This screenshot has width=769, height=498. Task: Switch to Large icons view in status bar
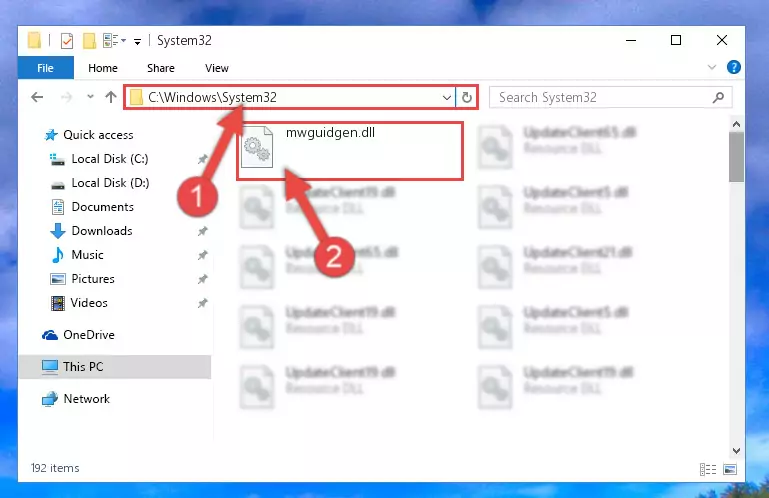pyautogui.click(x=730, y=470)
